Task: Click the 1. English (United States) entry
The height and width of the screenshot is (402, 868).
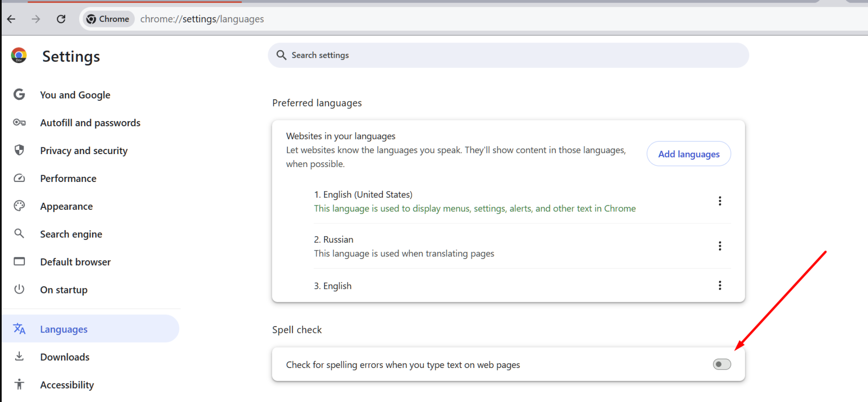Action: coord(363,194)
